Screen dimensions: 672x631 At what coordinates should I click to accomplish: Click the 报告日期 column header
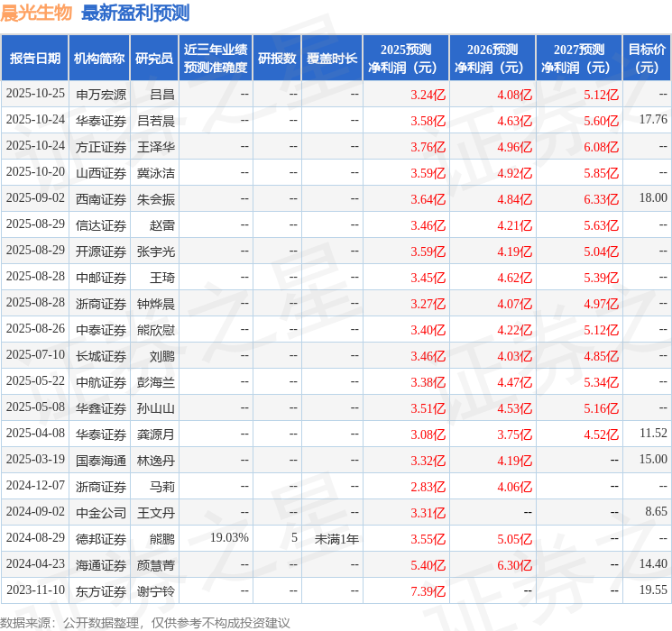click(34, 59)
